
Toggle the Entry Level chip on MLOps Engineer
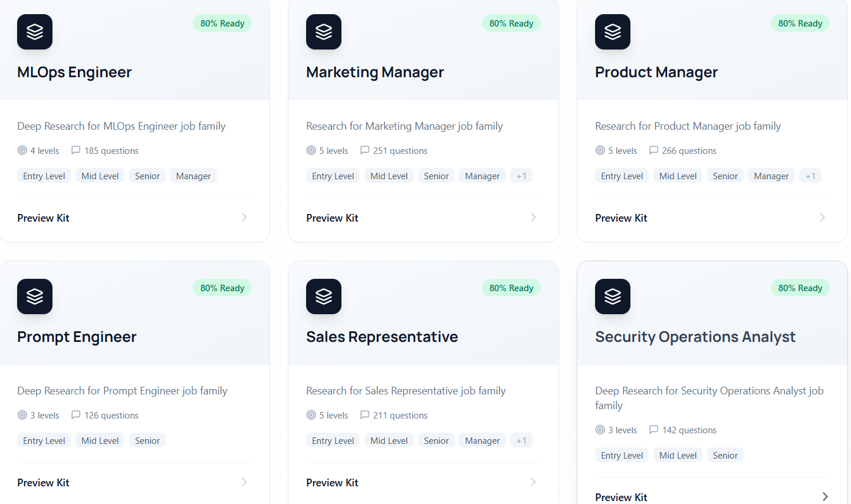coord(44,175)
